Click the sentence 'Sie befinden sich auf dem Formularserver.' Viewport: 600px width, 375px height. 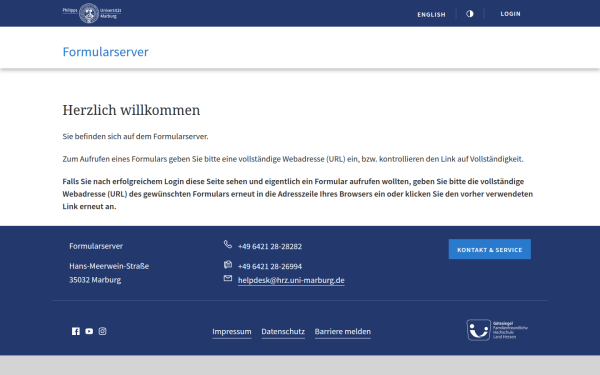[135, 136]
